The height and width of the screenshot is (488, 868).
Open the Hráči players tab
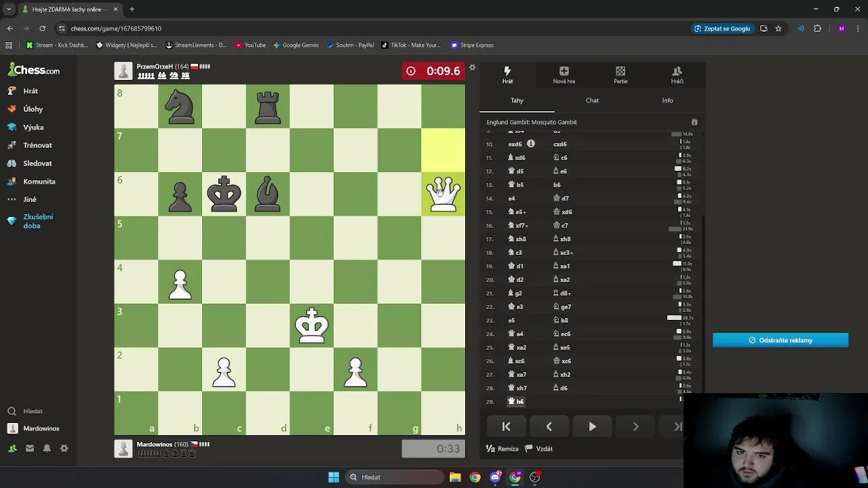[677, 75]
